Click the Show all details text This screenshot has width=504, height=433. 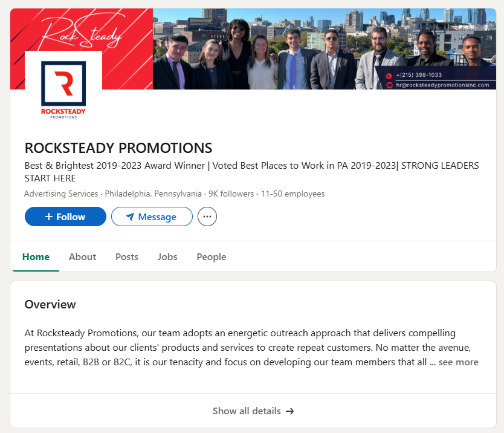point(247,411)
